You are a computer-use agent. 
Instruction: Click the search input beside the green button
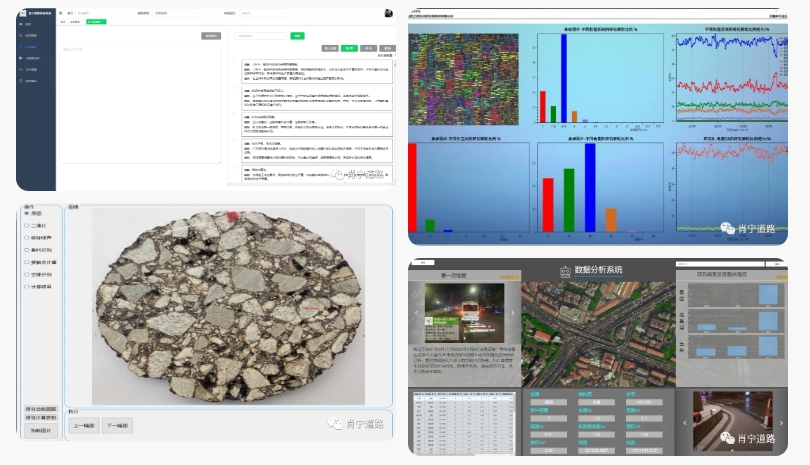click(x=262, y=36)
